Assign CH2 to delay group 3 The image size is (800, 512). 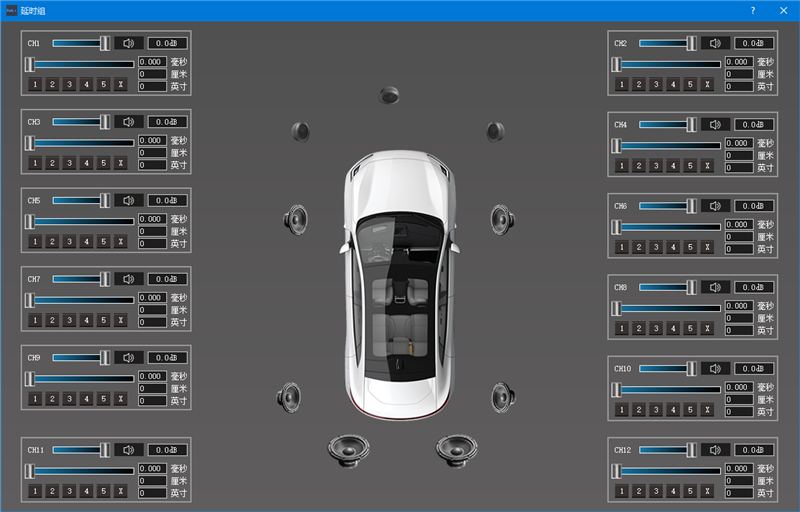point(656,84)
